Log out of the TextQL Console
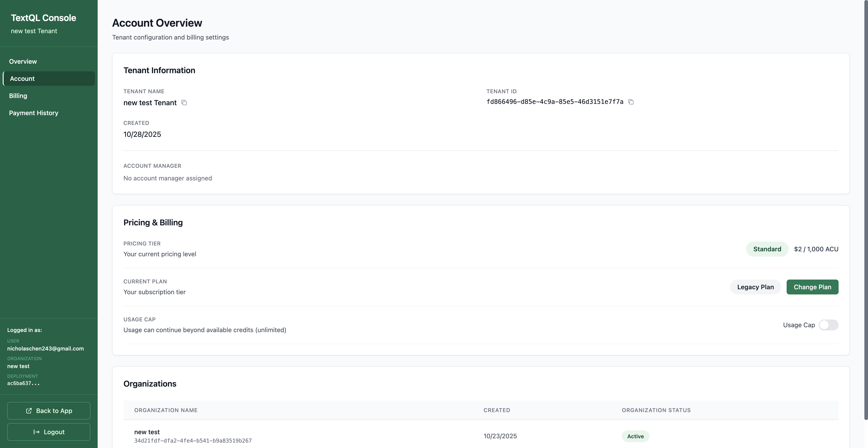Image resolution: width=868 pixels, height=448 pixels. click(x=49, y=432)
